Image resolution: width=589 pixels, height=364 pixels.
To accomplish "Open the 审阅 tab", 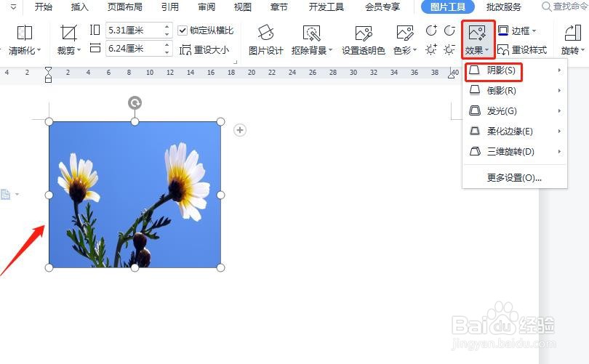I will point(207,7).
